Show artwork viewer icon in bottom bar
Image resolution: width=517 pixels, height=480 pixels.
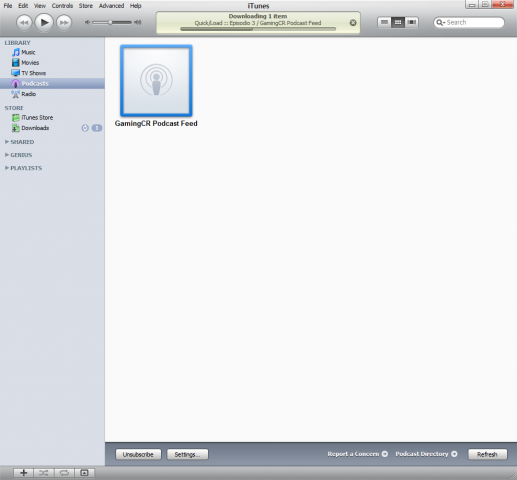[x=84, y=473]
